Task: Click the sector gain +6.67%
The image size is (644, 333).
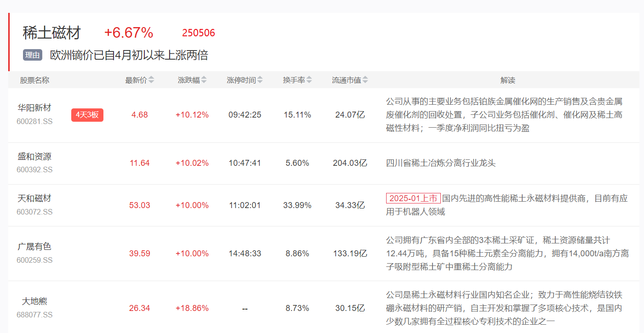Action: [128, 33]
